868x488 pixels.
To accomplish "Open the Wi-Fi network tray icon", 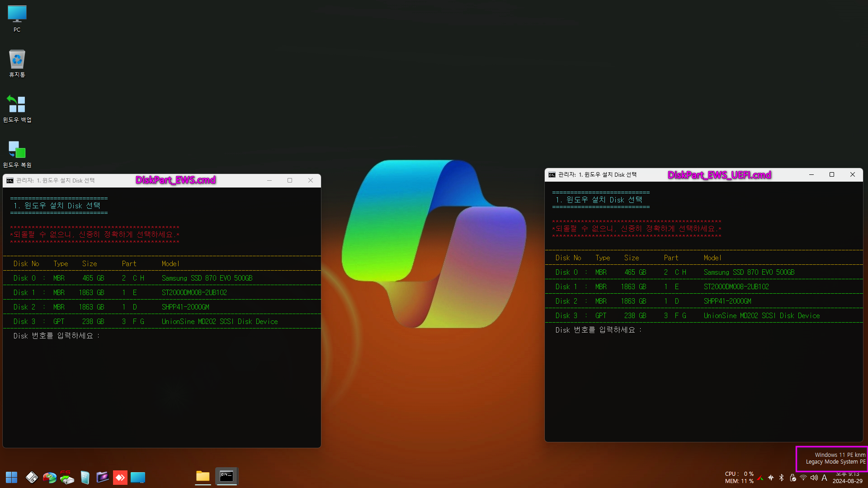I will click(803, 478).
